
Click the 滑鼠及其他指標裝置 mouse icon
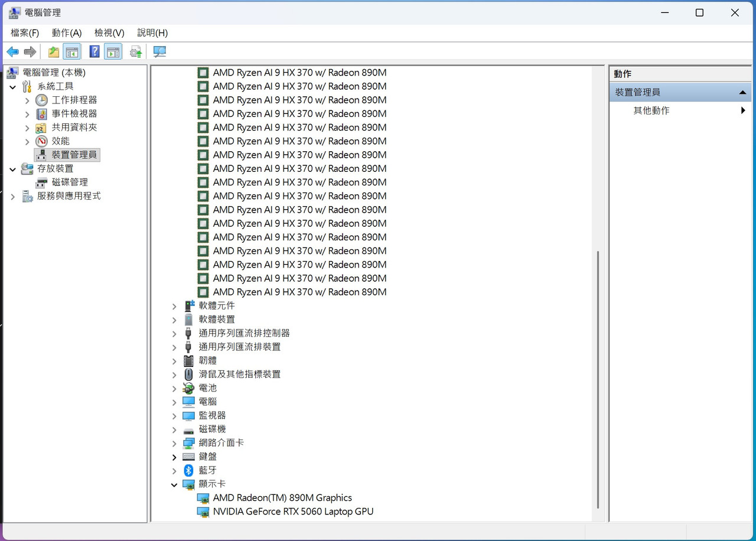point(188,374)
